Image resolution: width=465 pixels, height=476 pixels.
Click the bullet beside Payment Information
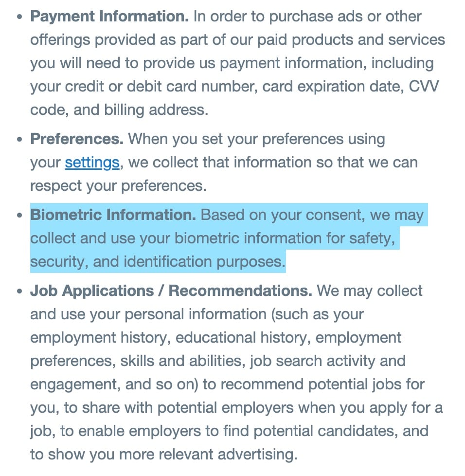(20, 17)
